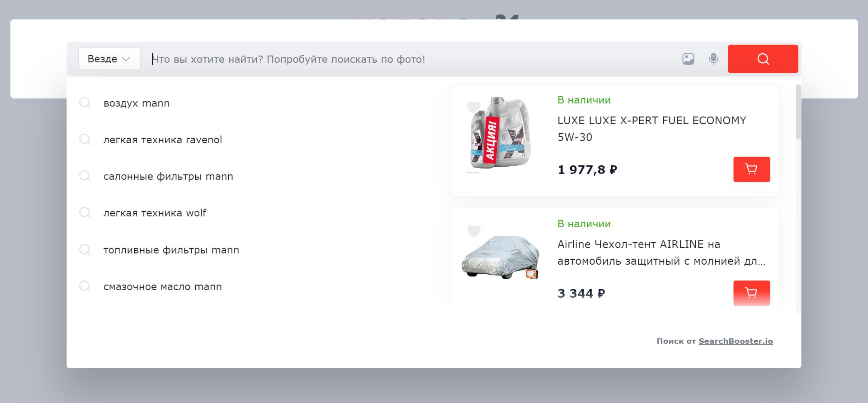Open the search-by-photo image icon
The image size is (868, 403).
pyautogui.click(x=688, y=59)
